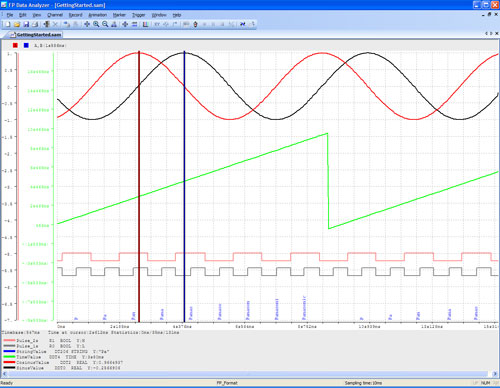The width and height of the screenshot is (500, 388).
Task: Zoom out with the magnifier minus
Action: point(105,24)
